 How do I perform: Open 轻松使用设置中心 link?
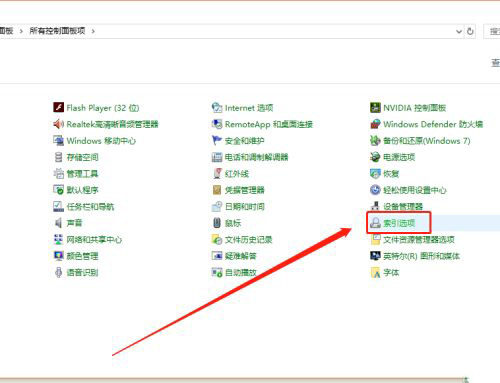[x=415, y=190]
